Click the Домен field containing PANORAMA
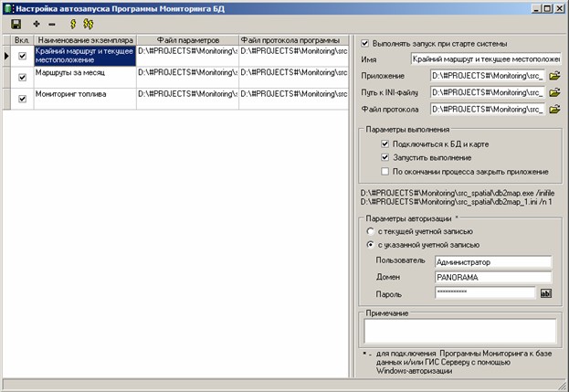 point(493,277)
